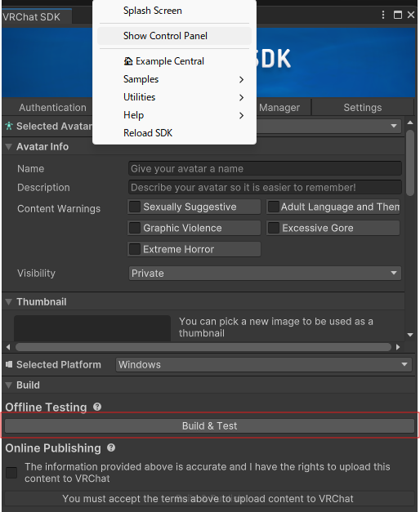This screenshot has height=512, width=420.
Task: Click the vertical scrollbar up arrow
Action: pyautogui.click(x=410, y=122)
